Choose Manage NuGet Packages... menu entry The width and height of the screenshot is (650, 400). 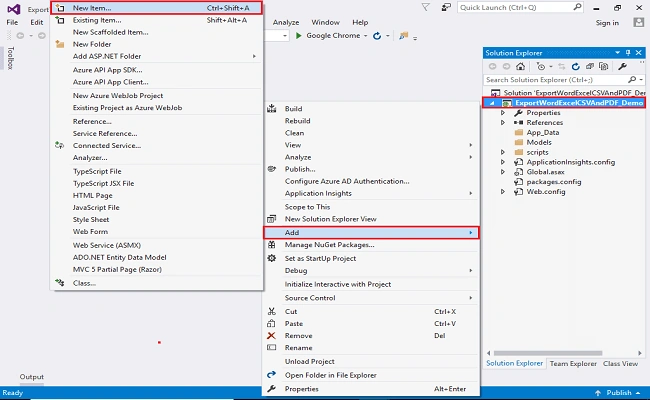click(371, 245)
